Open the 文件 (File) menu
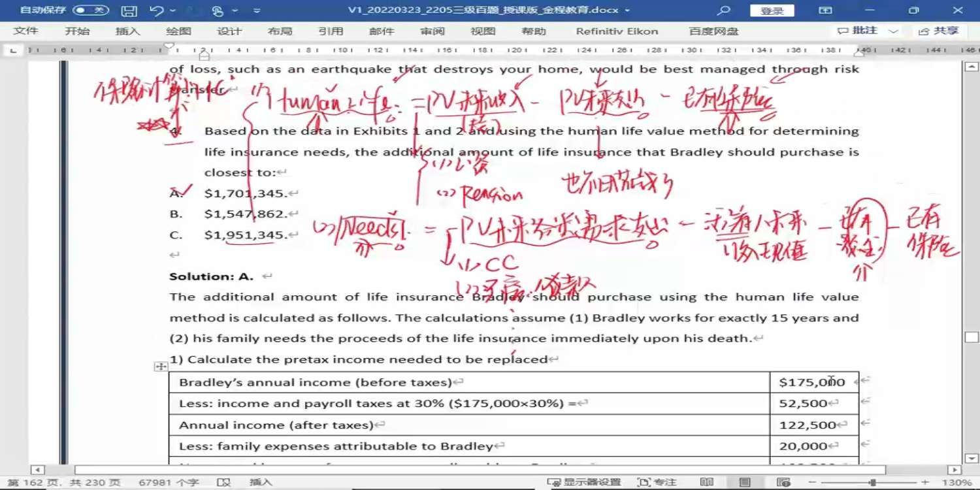Image resolution: width=980 pixels, height=490 pixels. 26,31
